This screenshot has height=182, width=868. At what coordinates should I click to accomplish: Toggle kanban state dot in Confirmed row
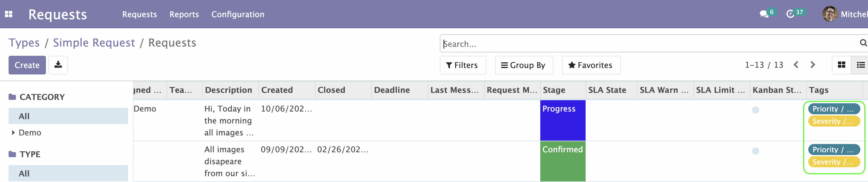756,151
